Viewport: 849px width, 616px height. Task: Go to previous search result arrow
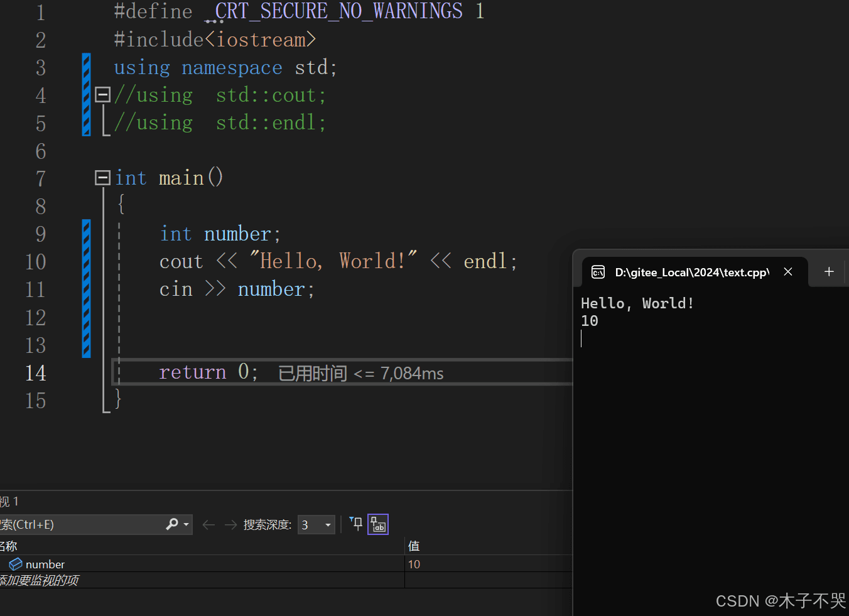(209, 524)
